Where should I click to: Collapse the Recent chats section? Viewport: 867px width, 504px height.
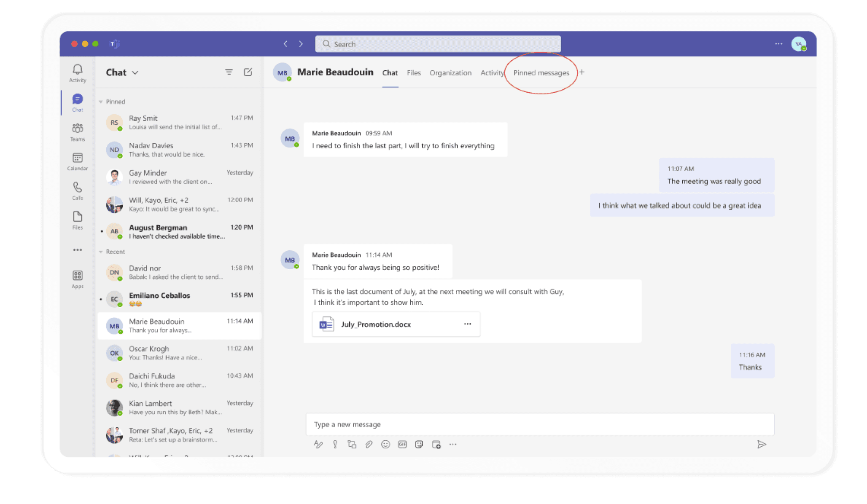[x=101, y=252]
